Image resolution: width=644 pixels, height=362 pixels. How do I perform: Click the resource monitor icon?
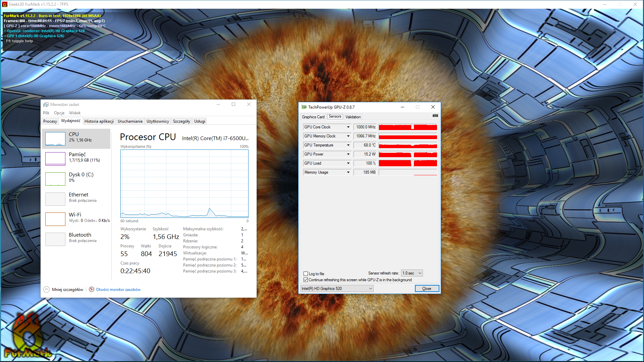click(x=92, y=290)
